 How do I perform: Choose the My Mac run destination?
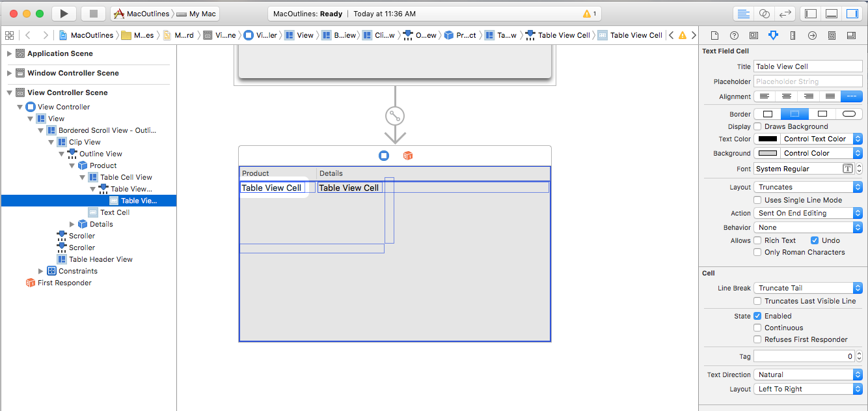pyautogui.click(x=198, y=14)
